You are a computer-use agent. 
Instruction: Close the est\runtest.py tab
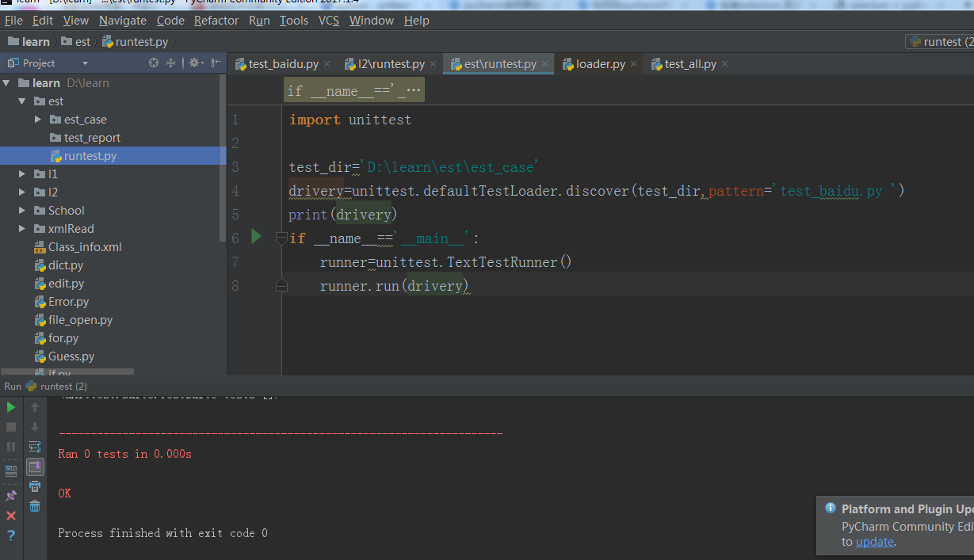pyautogui.click(x=544, y=64)
